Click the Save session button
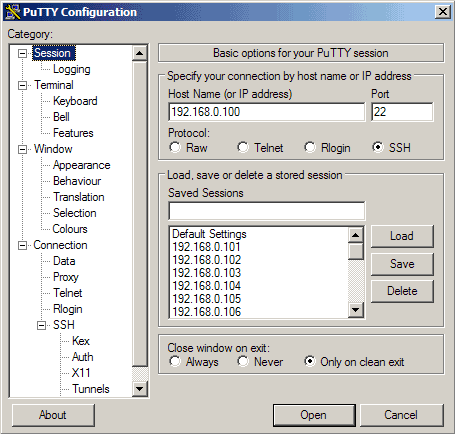This screenshot has height=434, width=455. coord(402,264)
